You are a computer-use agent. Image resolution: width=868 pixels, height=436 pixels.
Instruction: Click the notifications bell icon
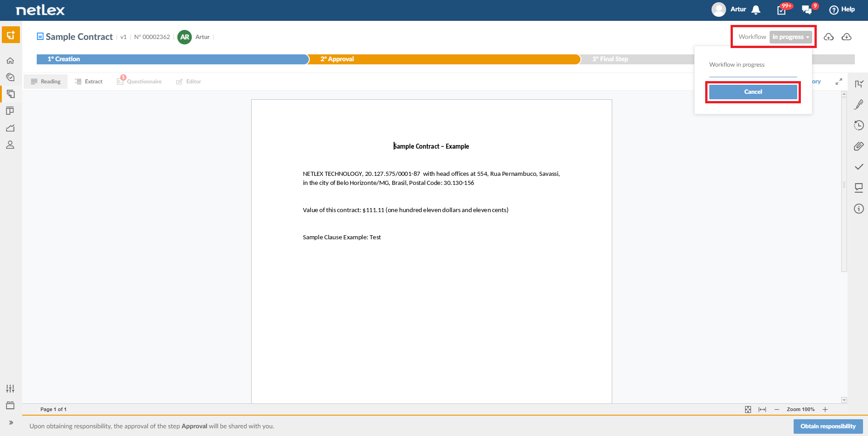(756, 10)
